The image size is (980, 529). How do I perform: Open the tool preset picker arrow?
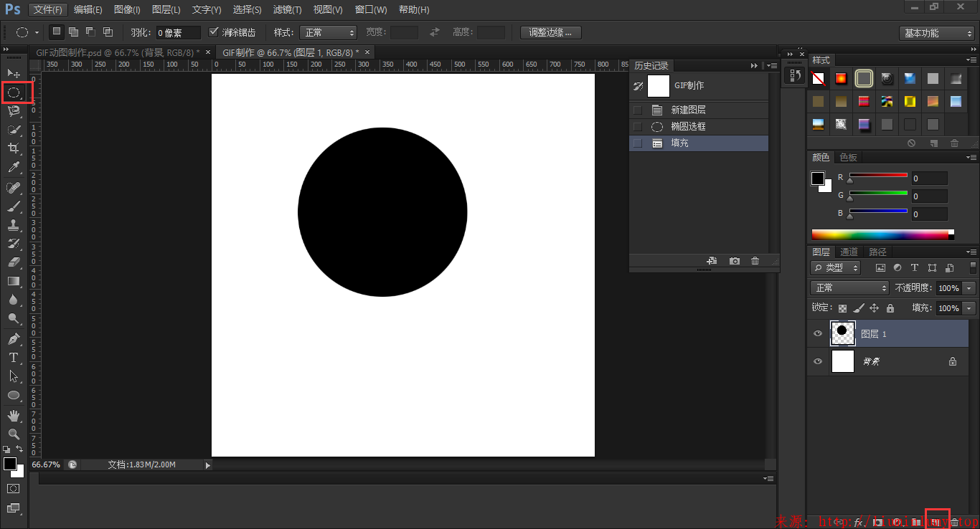tap(37, 33)
